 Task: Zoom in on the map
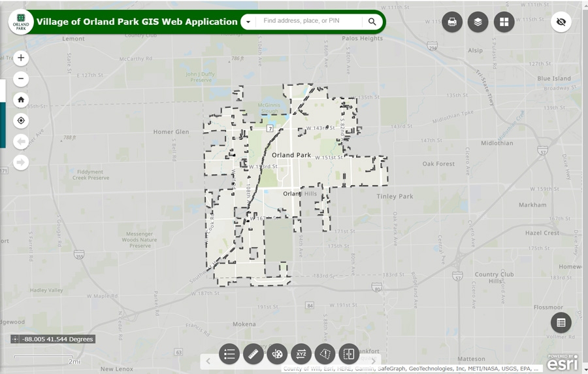pos(21,58)
